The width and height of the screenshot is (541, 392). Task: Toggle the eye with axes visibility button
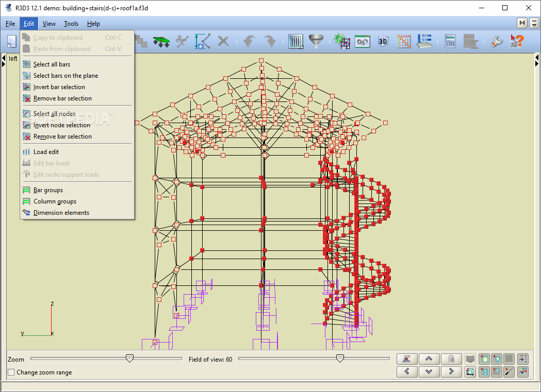click(523, 372)
